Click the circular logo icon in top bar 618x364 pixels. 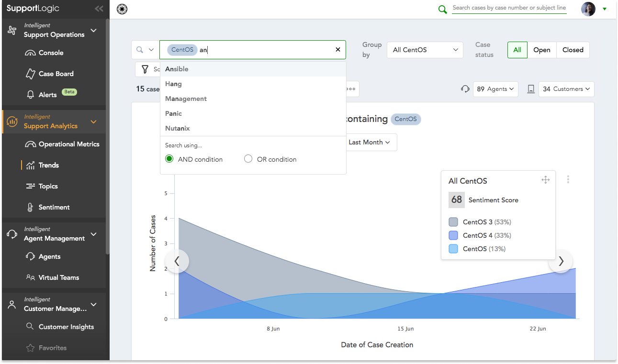click(x=123, y=9)
